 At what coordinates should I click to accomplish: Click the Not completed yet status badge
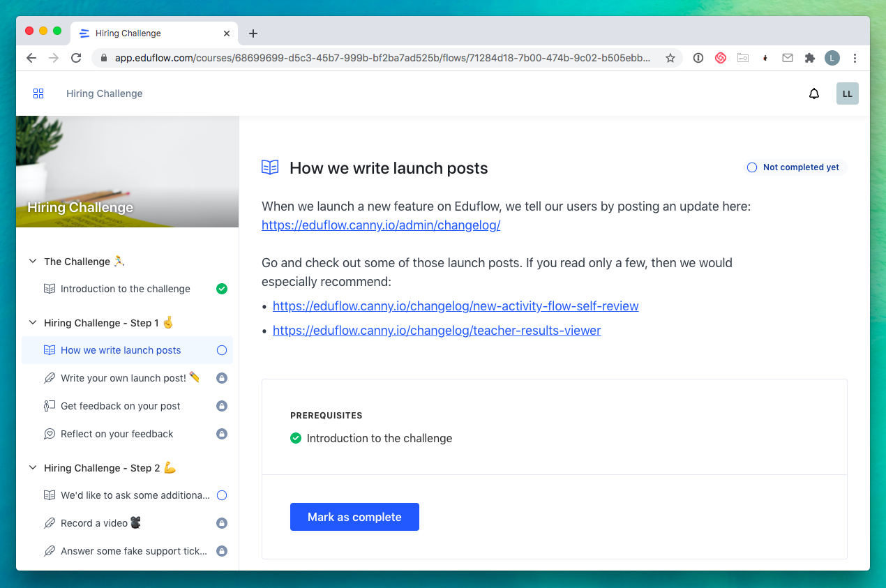pyautogui.click(x=793, y=167)
